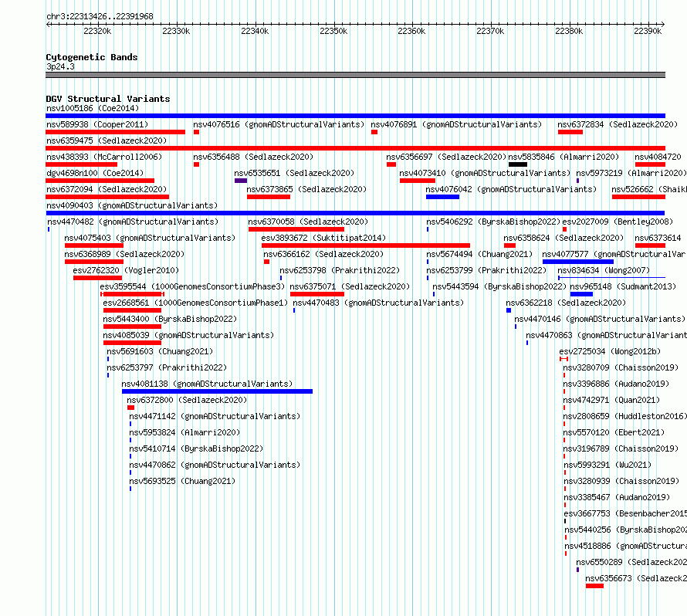687x616 pixels.
Task: Click the blue nsv4081138 variant bar
Action: point(217,391)
